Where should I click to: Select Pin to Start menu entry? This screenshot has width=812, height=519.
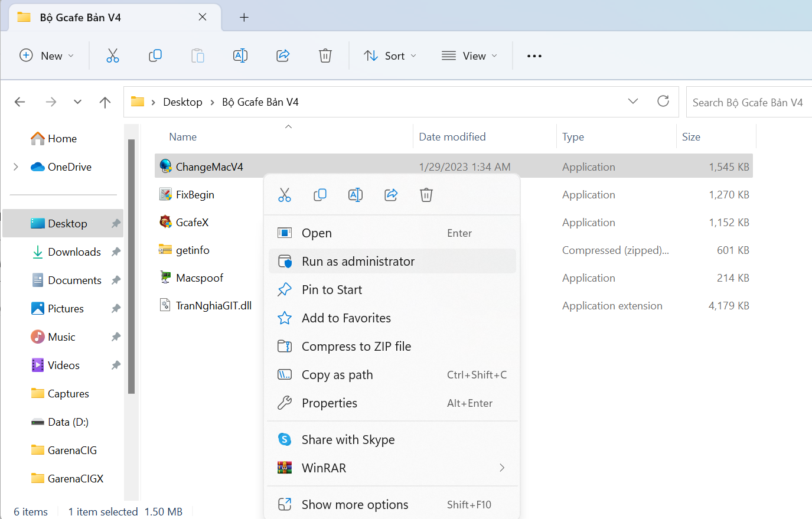coord(392,289)
